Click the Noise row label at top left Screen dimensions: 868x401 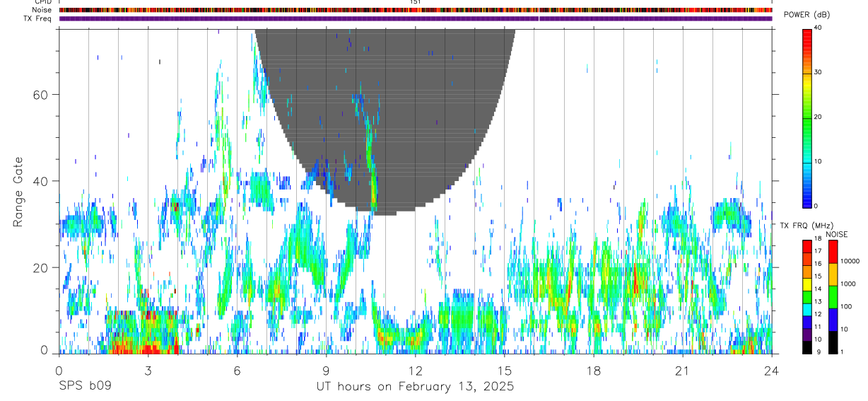point(42,10)
